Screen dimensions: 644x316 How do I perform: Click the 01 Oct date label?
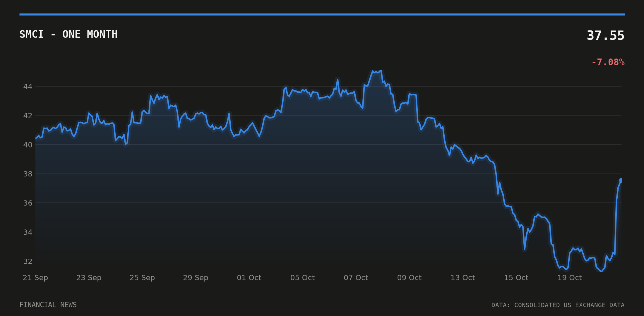(x=249, y=278)
